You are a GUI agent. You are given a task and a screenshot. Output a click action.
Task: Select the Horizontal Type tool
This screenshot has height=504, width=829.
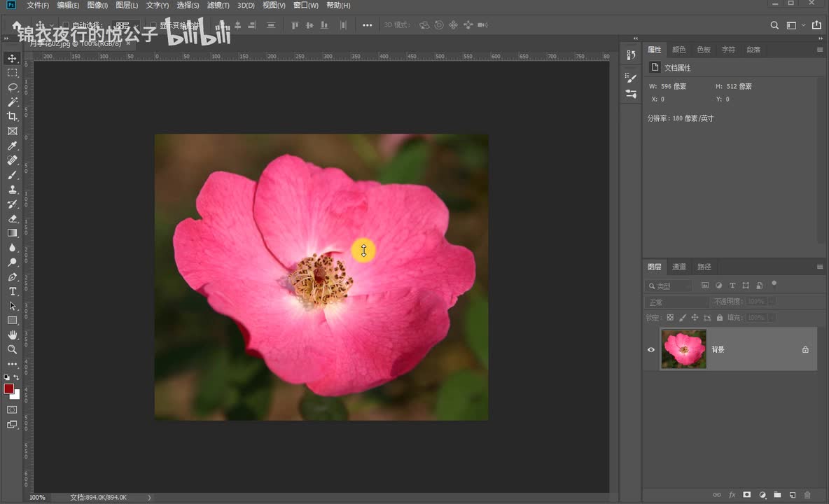(x=13, y=291)
